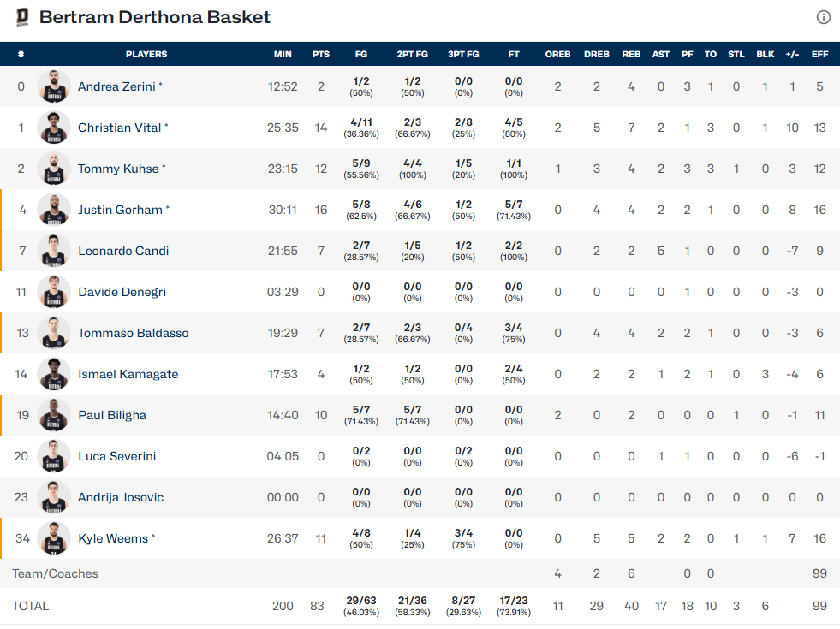Screen dimensions: 840x629
Task: Select Justin Gorham's headshot image
Action: click(x=54, y=210)
